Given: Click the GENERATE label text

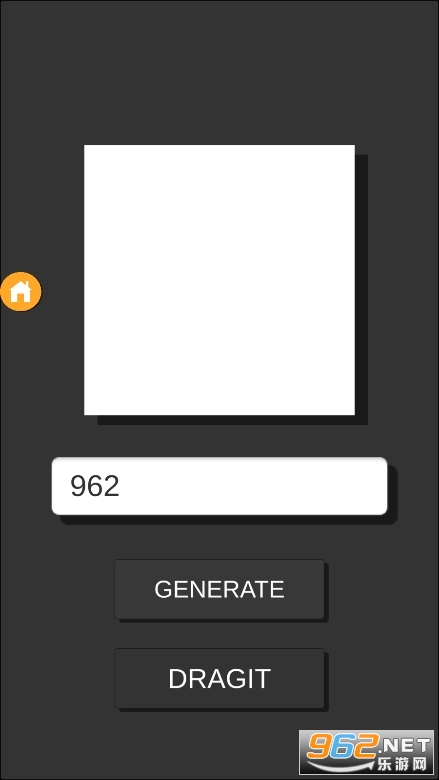Looking at the screenshot, I should click(x=219, y=589).
